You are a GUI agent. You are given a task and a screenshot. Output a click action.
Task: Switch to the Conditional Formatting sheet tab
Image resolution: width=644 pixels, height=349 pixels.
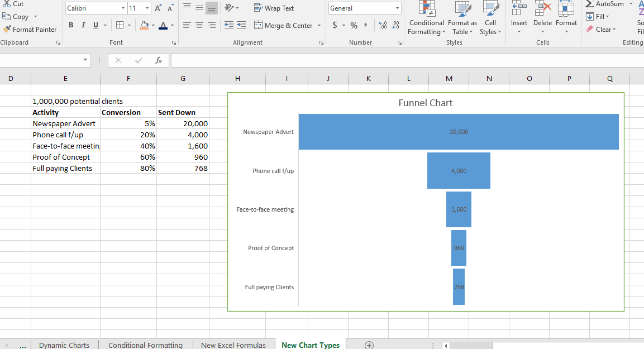[x=145, y=345]
